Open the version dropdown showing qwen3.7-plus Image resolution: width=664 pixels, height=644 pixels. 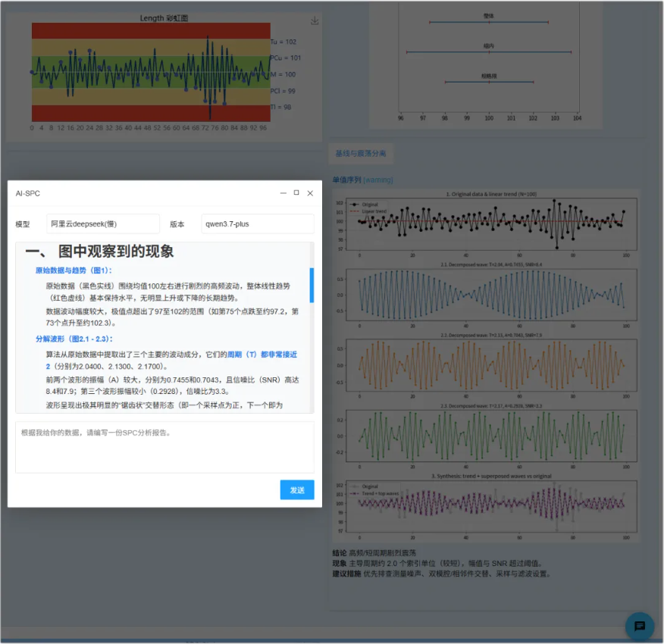tap(258, 224)
